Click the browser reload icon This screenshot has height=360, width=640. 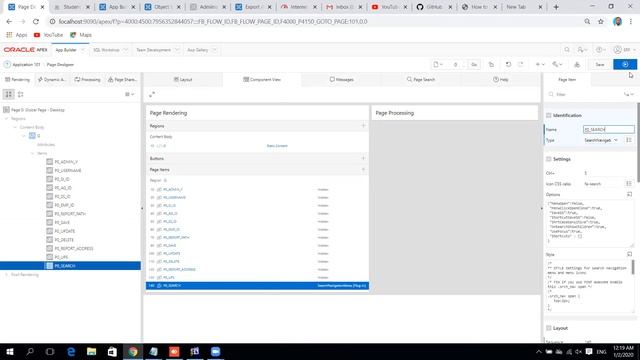pyautogui.click(x=36, y=21)
